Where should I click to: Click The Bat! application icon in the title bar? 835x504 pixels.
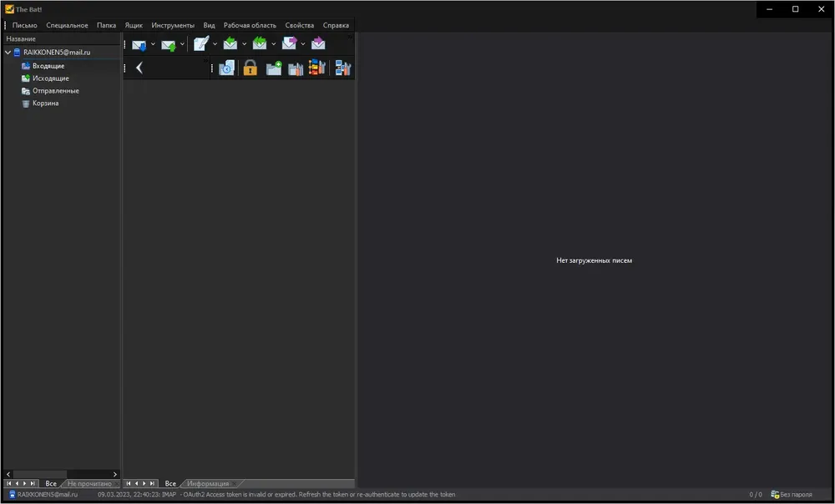pyautogui.click(x=9, y=9)
